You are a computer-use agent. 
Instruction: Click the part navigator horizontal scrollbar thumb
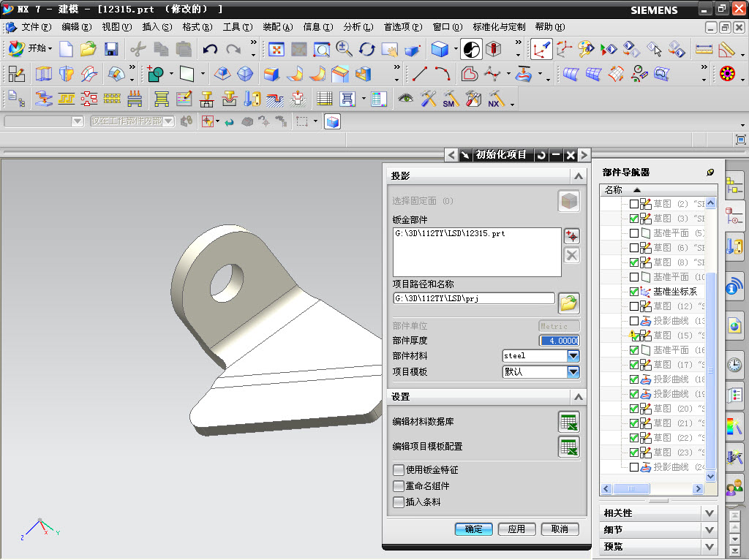pyautogui.click(x=631, y=488)
